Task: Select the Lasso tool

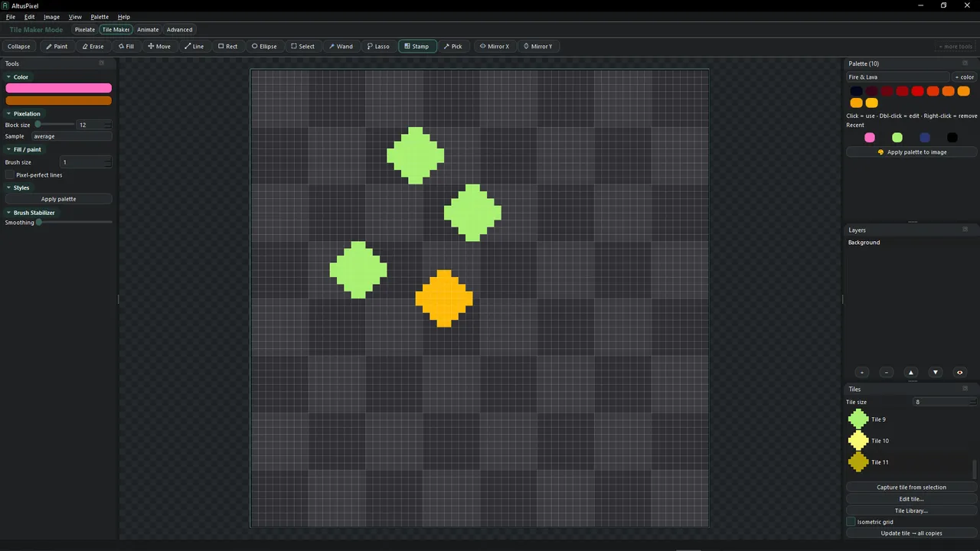Action: (378, 46)
